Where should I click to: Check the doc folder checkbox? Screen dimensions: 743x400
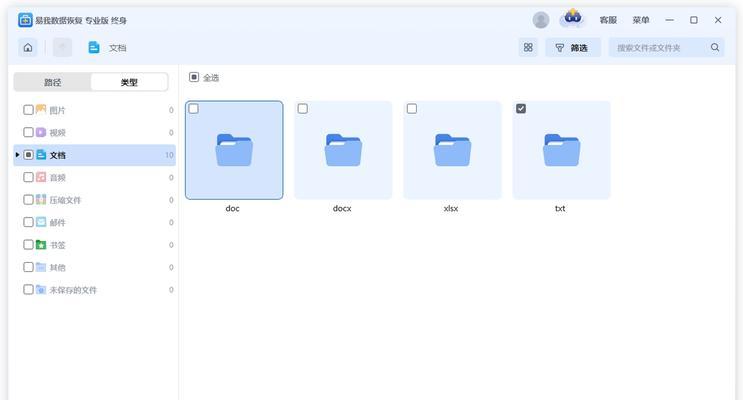click(x=193, y=109)
